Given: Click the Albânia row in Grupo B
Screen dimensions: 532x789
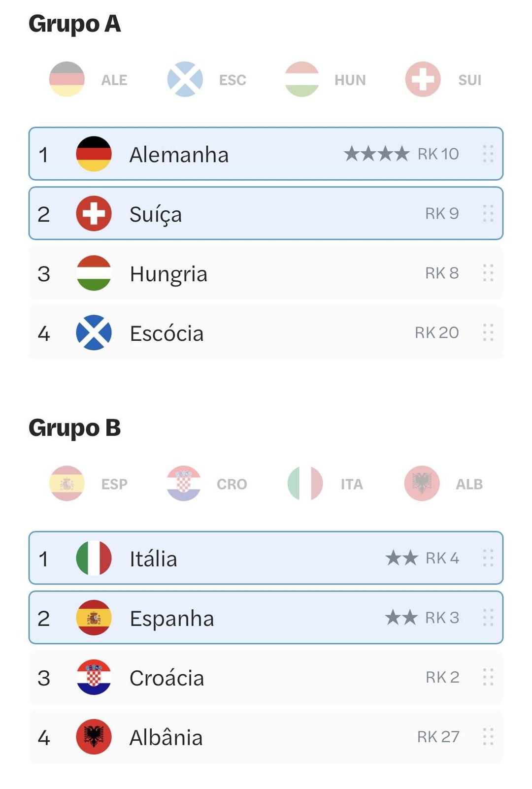Looking at the screenshot, I should click(x=266, y=737).
